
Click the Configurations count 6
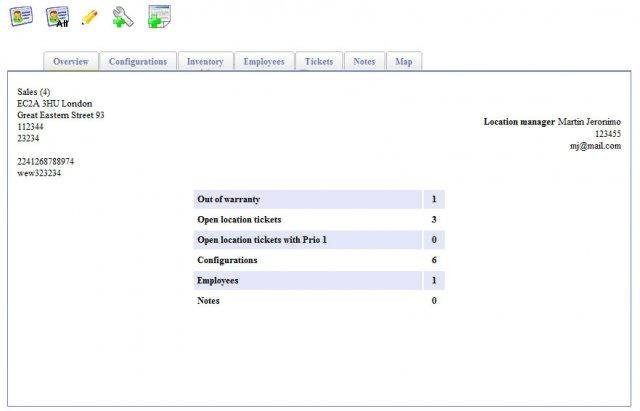tap(434, 260)
